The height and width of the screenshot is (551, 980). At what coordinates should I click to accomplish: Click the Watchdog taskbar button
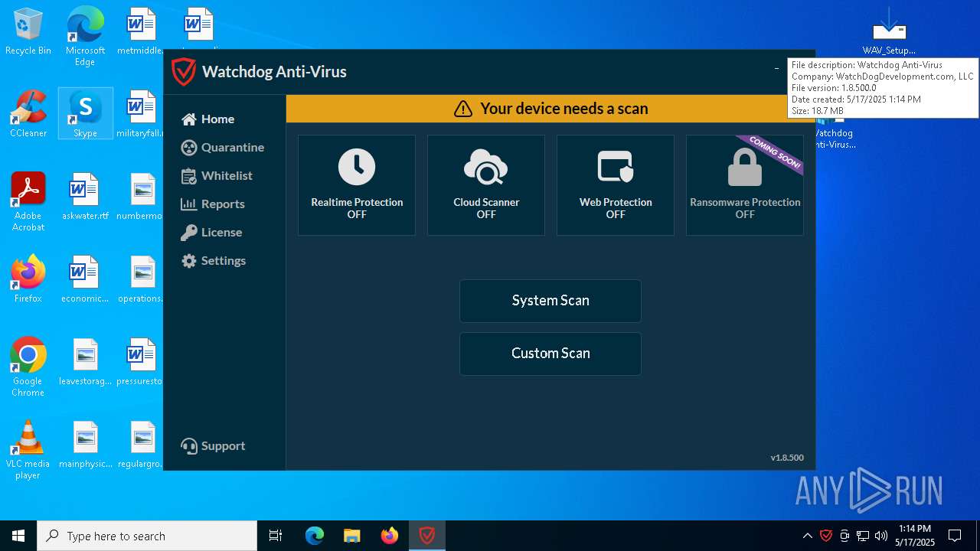coord(426,536)
